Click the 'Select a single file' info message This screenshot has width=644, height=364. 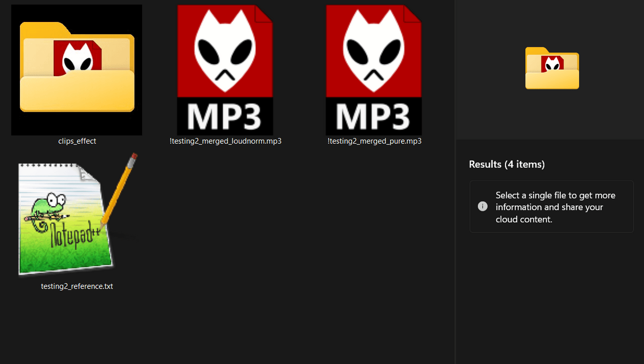tap(552, 207)
